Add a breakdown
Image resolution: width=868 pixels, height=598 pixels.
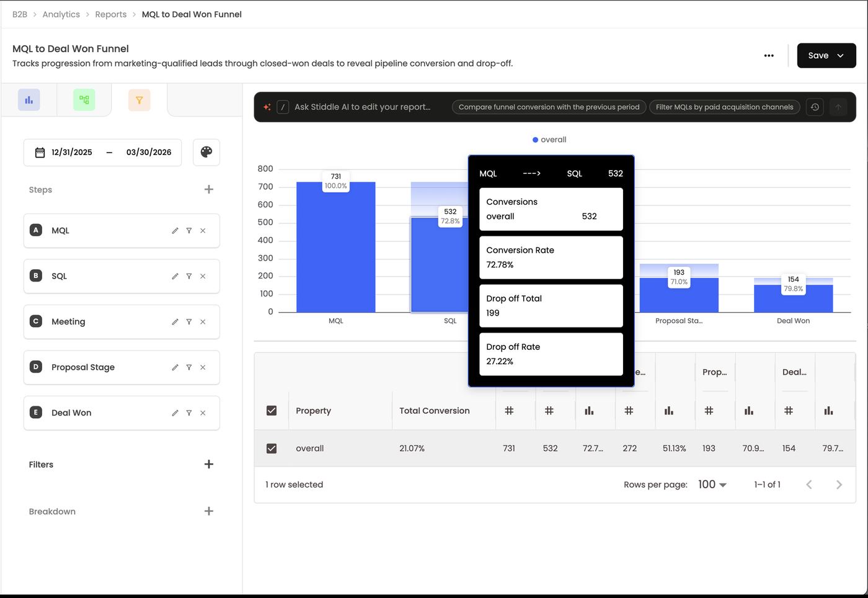pyautogui.click(x=209, y=511)
